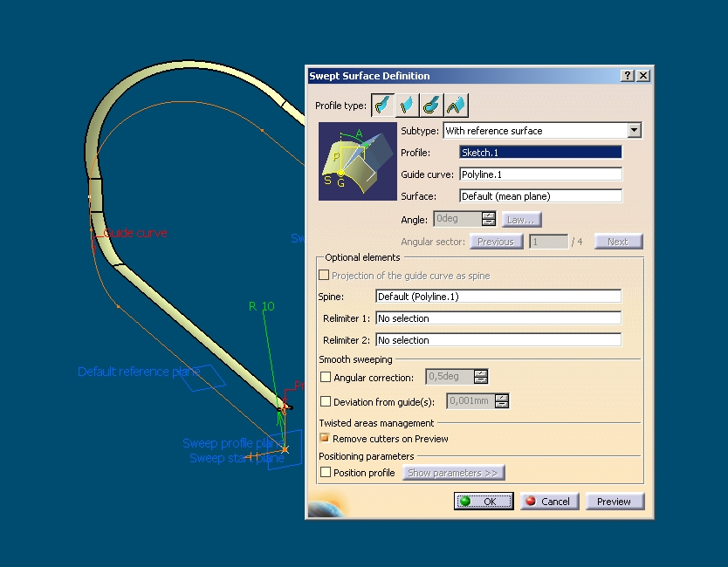728x567 pixels.
Task: Select the Conic profile type icon
Action: pyautogui.click(x=456, y=105)
